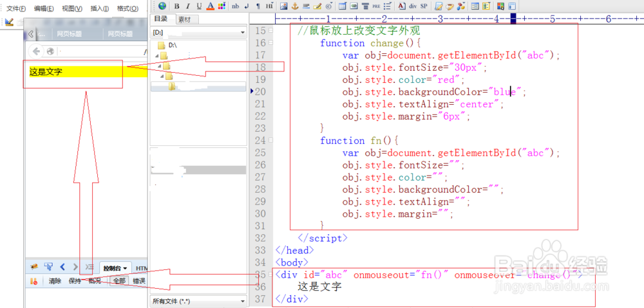Click the form element icon
The image size is (644, 308).
(x=354, y=6)
